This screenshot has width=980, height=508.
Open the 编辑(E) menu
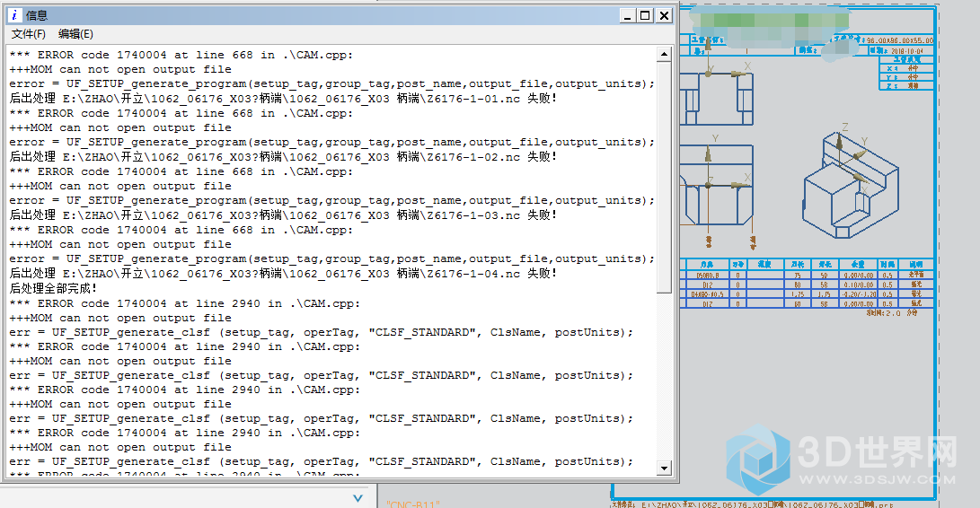pos(75,34)
